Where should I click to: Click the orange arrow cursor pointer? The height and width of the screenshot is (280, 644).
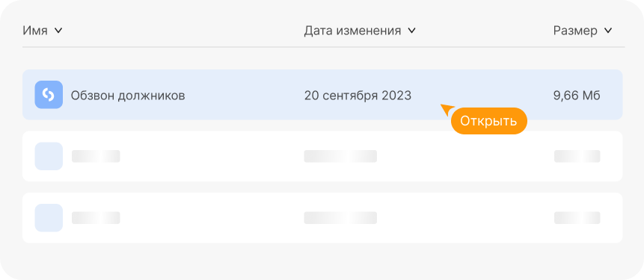point(447,110)
